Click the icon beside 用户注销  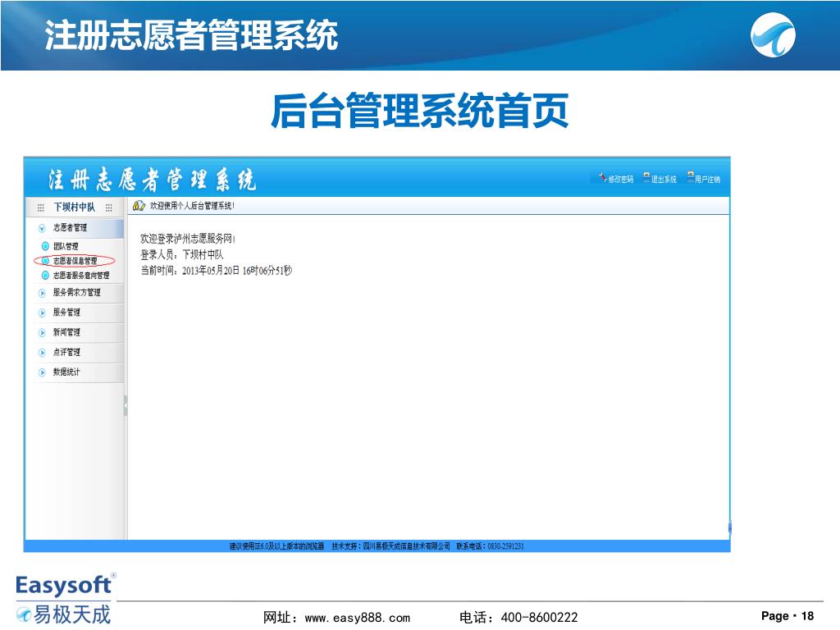click(x=691, y=177)
